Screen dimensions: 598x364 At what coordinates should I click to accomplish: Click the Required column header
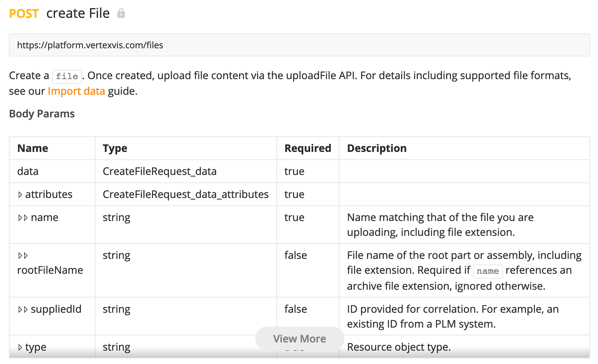[x=308, y=148]
